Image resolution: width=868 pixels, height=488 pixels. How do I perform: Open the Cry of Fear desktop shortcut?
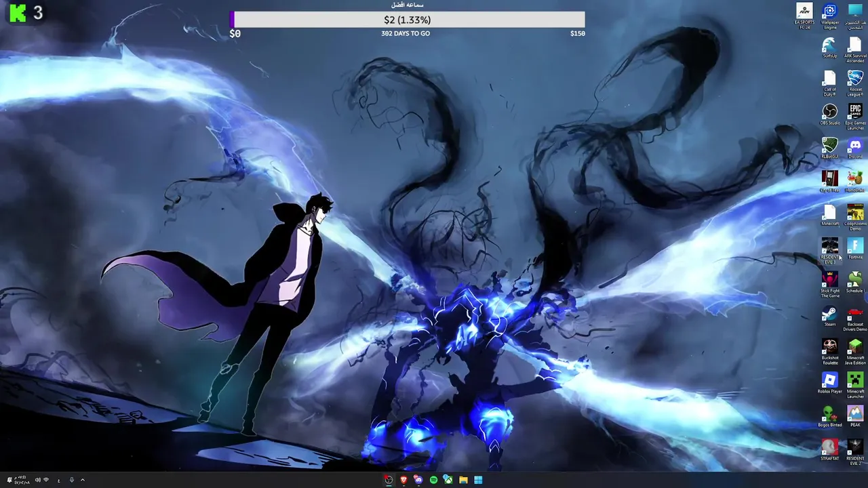(x=830, y=181)
